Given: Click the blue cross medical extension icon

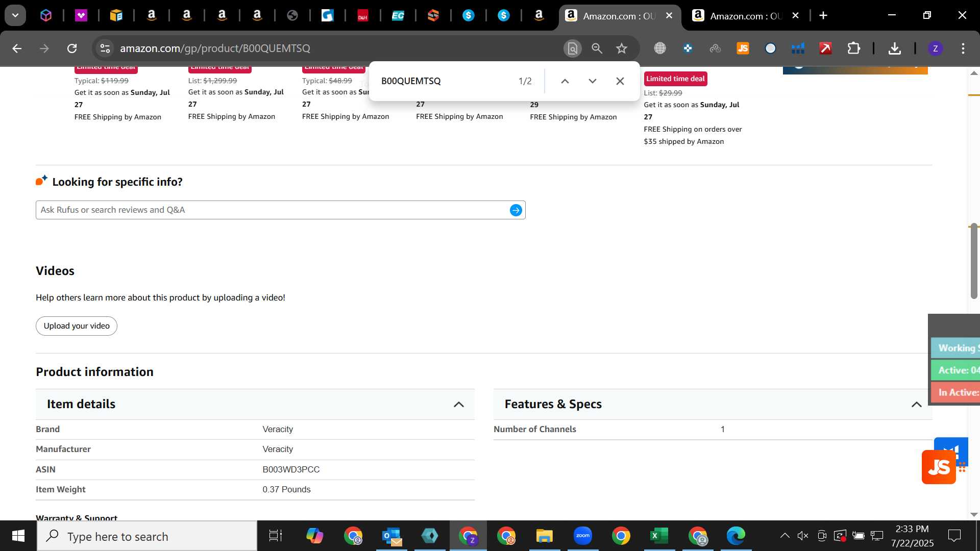Looking at the screenshot, I should coord(688,48).
